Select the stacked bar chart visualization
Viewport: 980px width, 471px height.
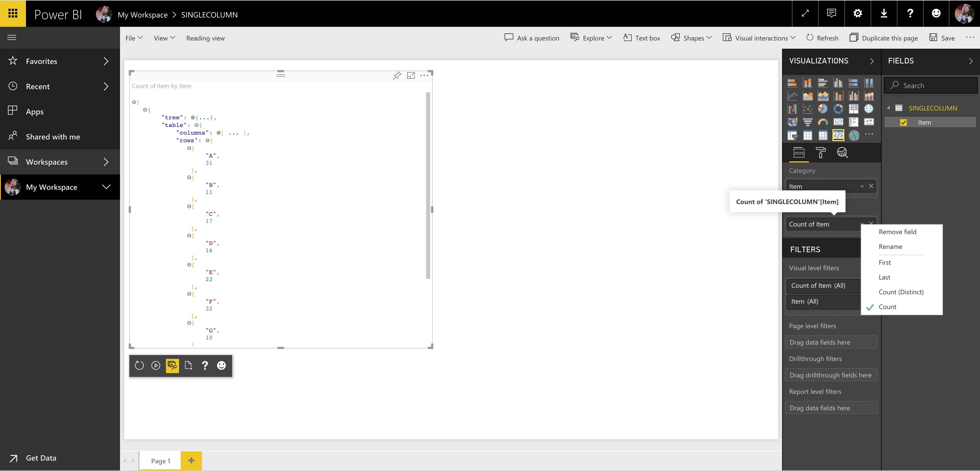click(x=792, y=83)
